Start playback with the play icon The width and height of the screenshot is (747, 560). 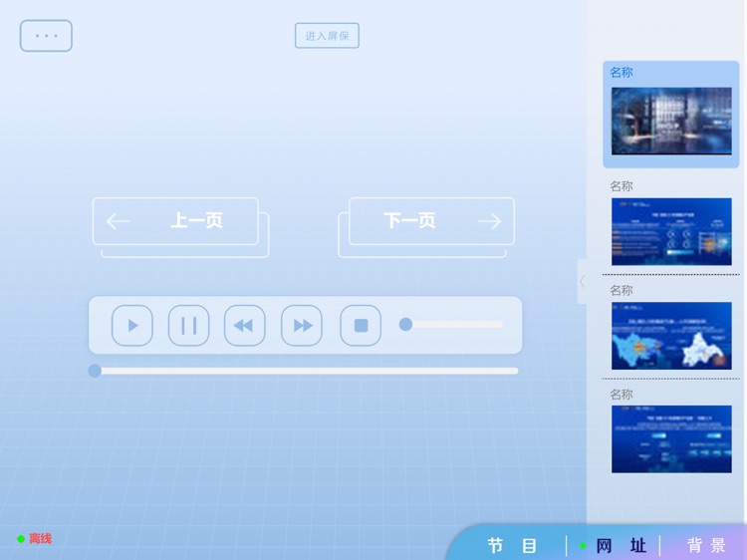click(132, 326)
